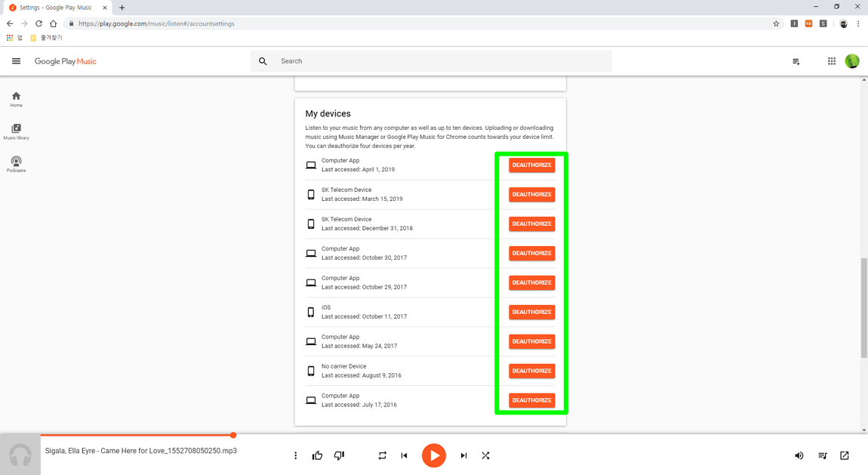The height and width of the screenshot is (475, 868).
Task: Click the Chrome profile avatar icon
Action: (x=843, y=23)
